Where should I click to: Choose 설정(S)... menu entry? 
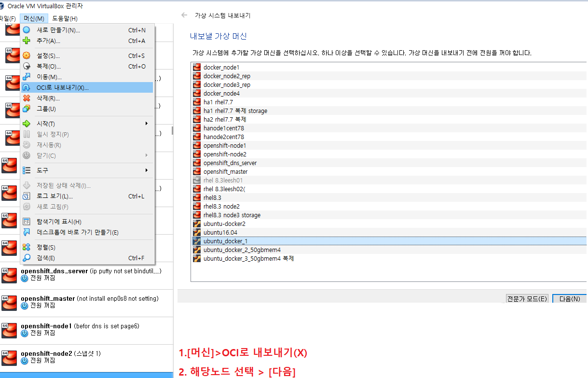[x=87, y=56]
